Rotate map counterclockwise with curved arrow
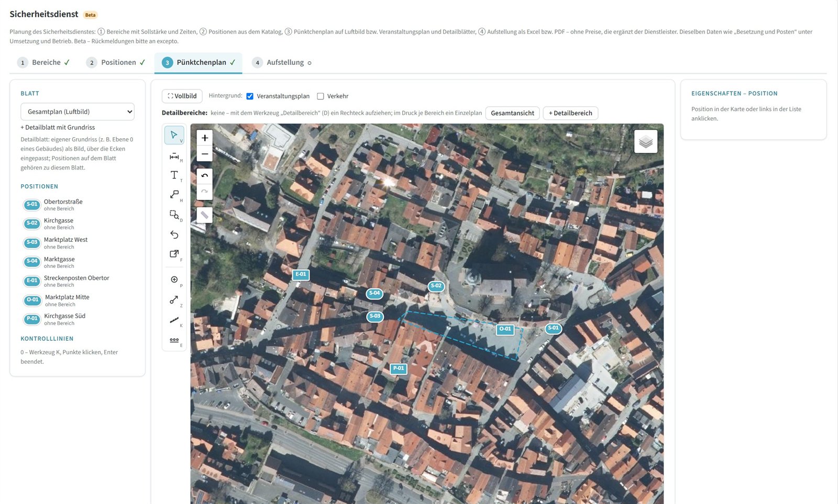The image size is (838, 504). click(205, 176)
